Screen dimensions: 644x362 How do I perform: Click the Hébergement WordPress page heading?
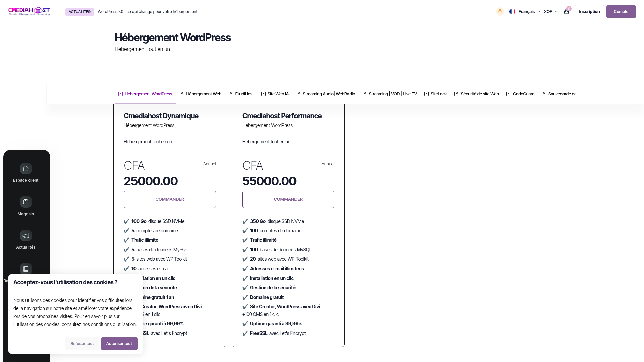pos(173,38)
